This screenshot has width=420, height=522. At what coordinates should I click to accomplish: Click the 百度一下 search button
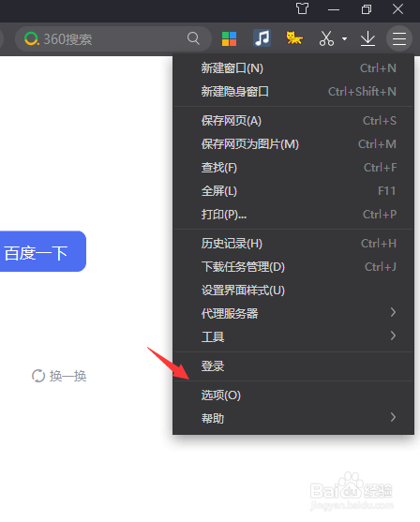(x=43, y=251)
